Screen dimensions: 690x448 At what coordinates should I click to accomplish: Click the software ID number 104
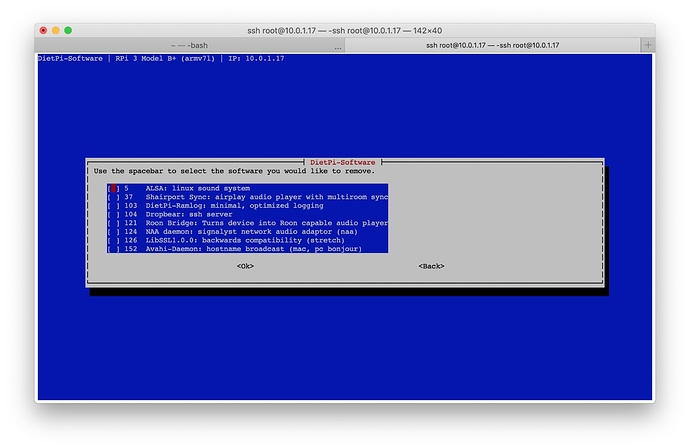click(x=131, y=214)
